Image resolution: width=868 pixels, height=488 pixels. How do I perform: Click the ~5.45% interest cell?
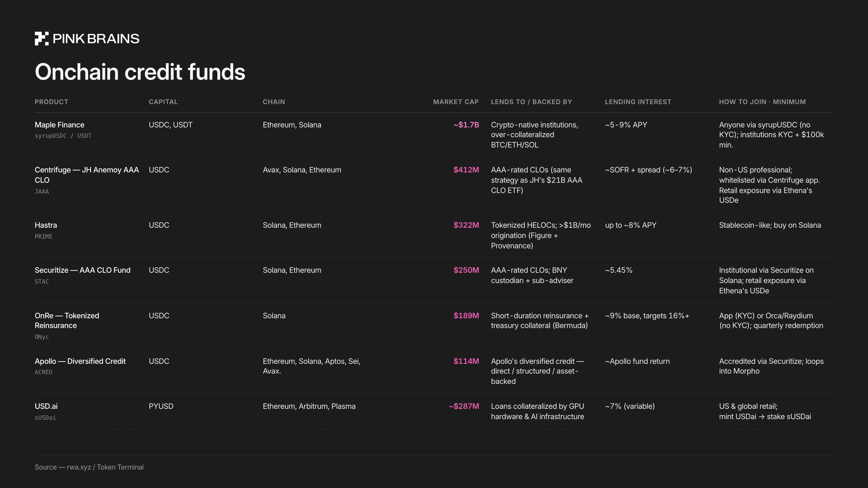click(x=619, y=270)
